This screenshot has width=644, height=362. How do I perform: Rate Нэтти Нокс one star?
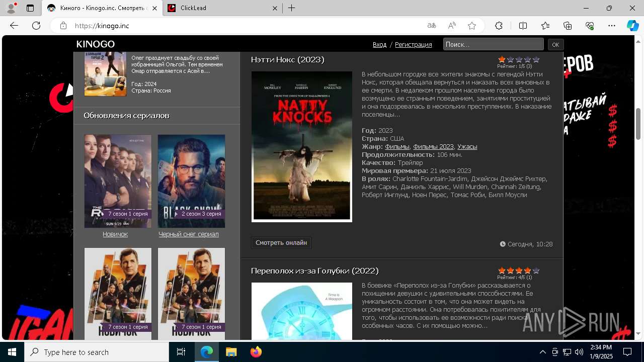pyautogui.click(x=502, y=59)
